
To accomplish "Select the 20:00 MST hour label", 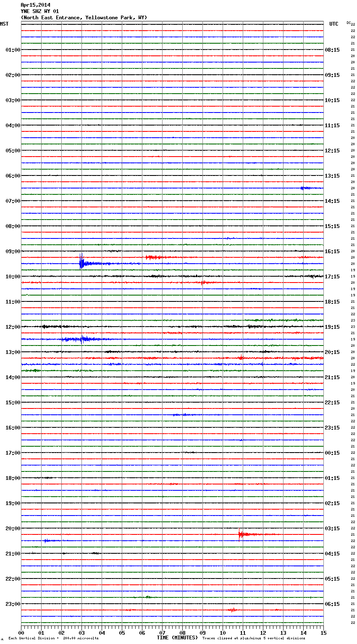I will pyautogui.click(x=13, y=529).
